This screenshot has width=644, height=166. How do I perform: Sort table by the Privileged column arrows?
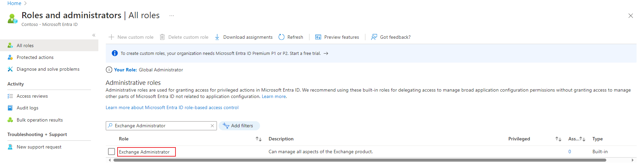click(x=558, y=139)
